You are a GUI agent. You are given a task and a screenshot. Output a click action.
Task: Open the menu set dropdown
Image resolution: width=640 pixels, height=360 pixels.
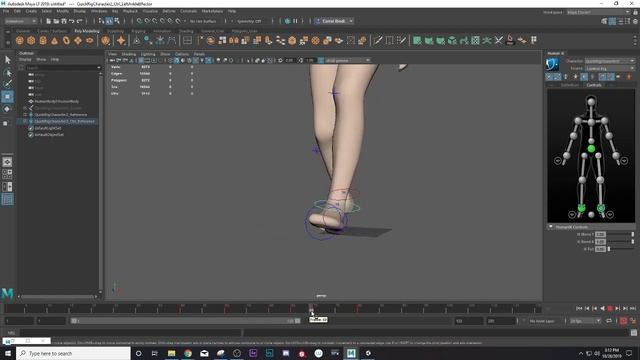pyautogui.click(x=20, y=21)
